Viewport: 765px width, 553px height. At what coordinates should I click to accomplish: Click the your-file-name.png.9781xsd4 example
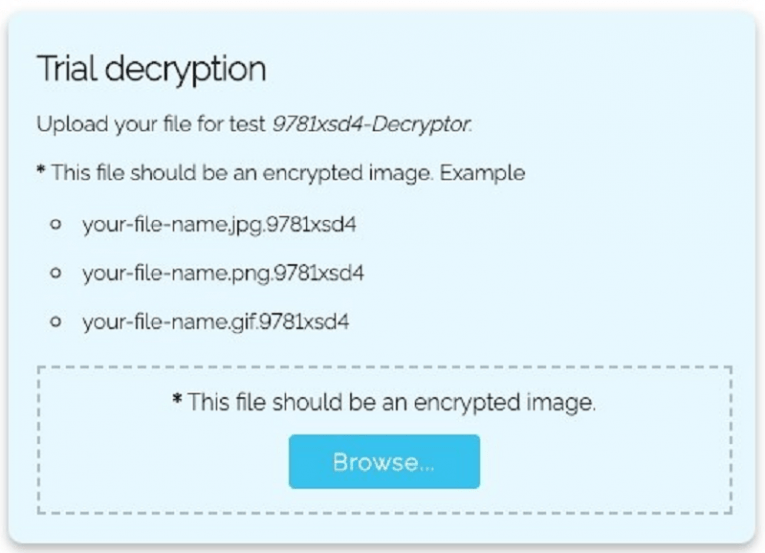[222, 272]
